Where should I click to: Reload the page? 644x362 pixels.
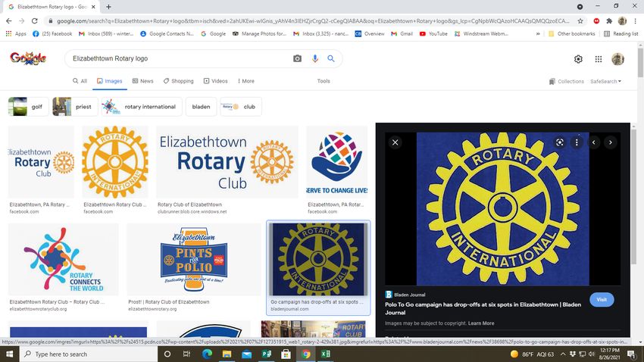35,21
